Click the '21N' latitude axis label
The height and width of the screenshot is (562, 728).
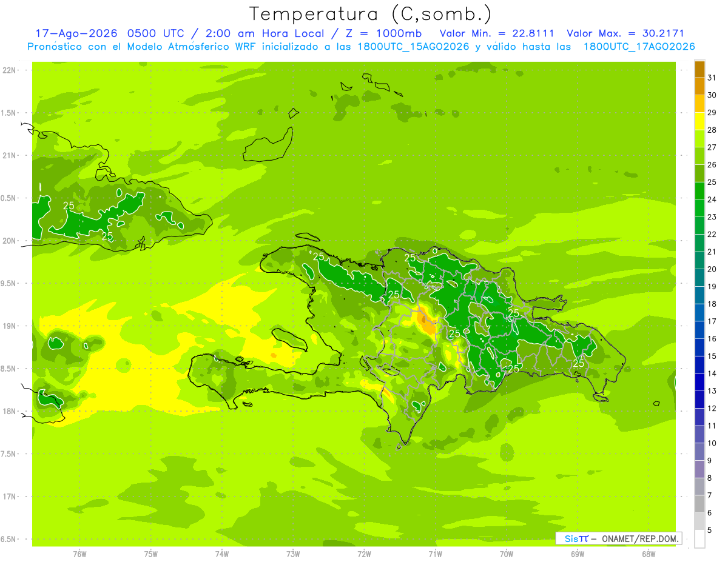(x=10, y=156)
